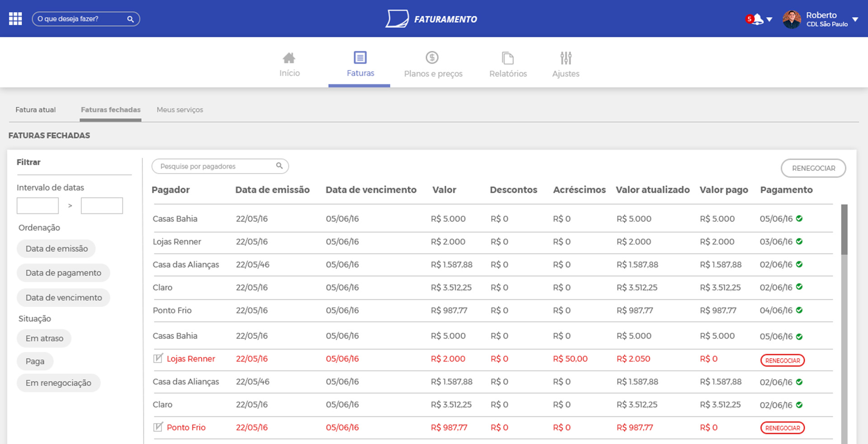
Task: Click the Descontos column header
Action: [514, 190]
